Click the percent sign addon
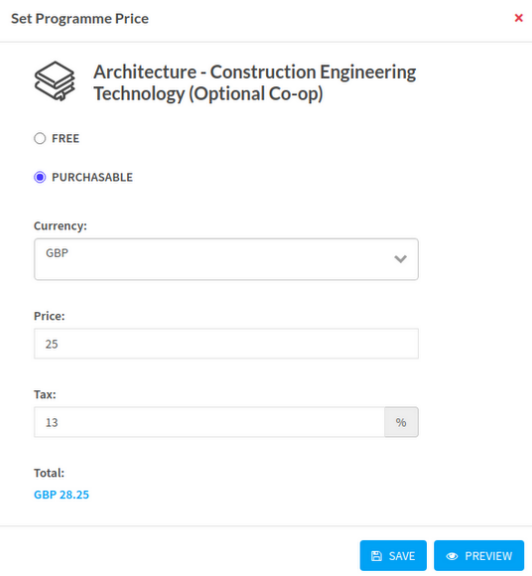The height and width of the screenshot is (576, 532). [x=401, y=422]
